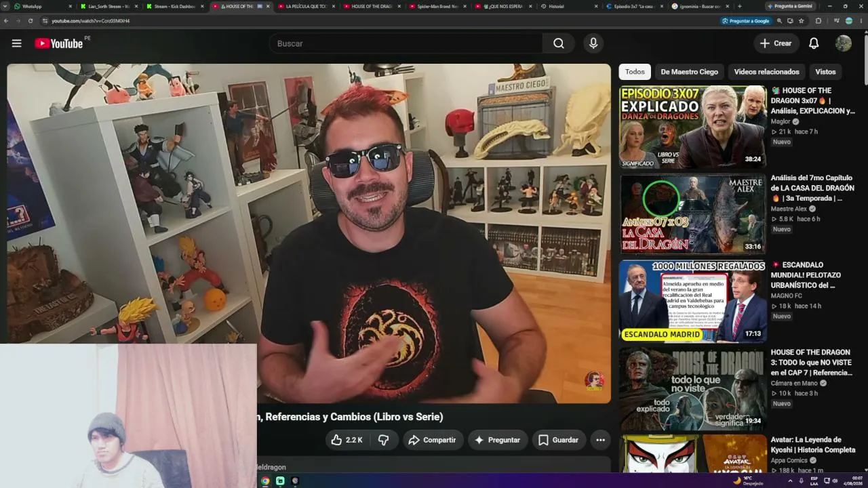Zoom the page using the magnifier icon

tap(779, 21)
